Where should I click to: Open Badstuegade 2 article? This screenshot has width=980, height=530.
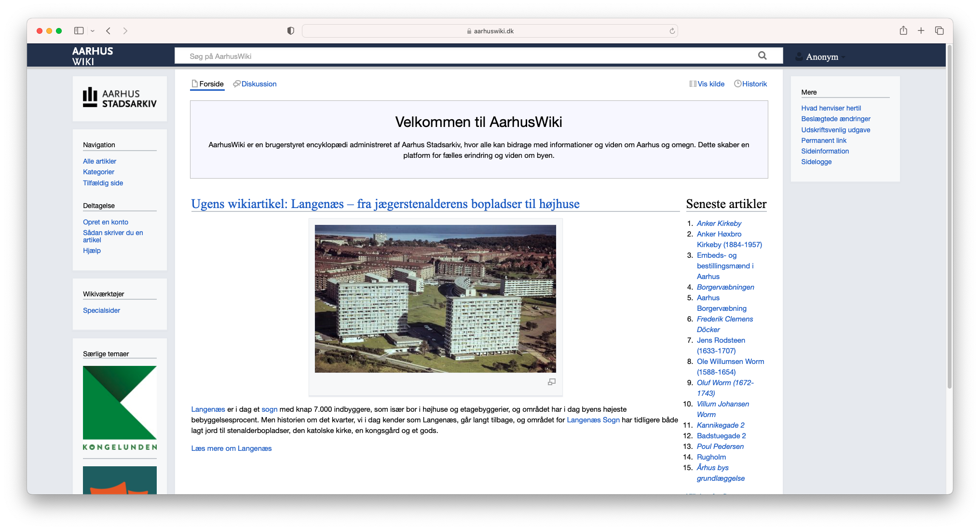coord(721,436)
